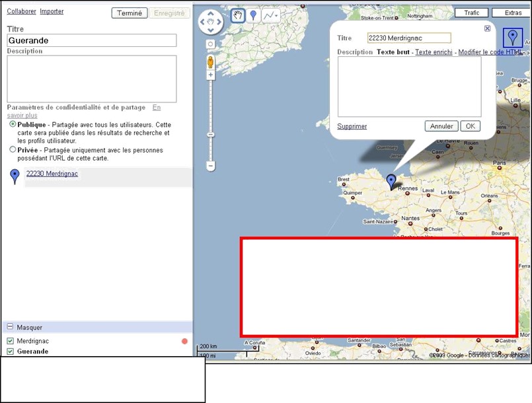The height and width of the screenshot is (403, 532).
Task: Pan the map up with the arrow
Action: click(211, 14)
